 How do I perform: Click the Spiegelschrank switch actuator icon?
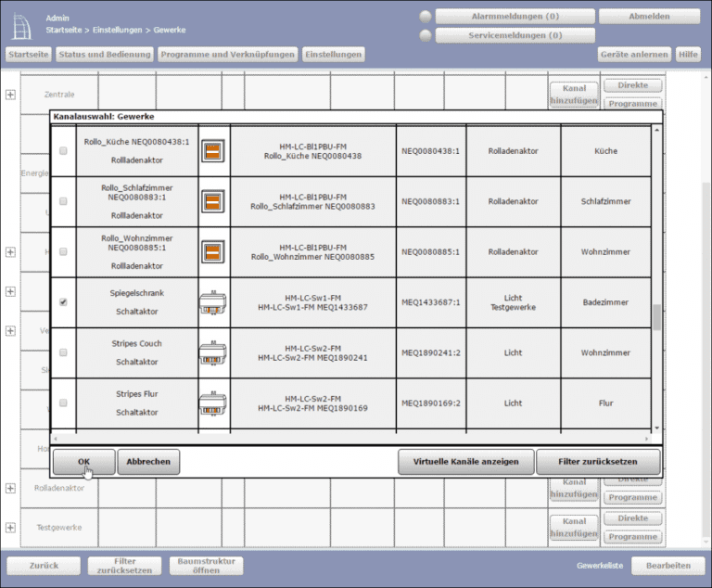(212, 302)
